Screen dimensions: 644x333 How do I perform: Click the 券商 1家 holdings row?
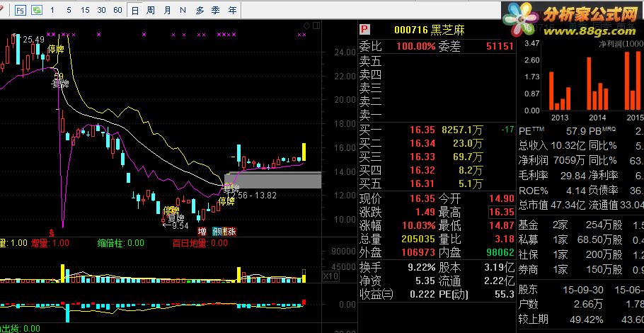(x=581, y=269)
